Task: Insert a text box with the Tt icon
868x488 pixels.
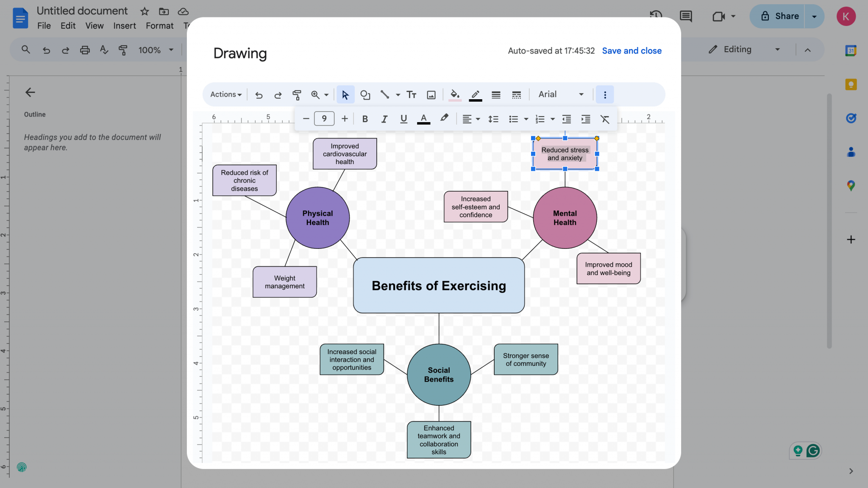Action: [411, 95]
